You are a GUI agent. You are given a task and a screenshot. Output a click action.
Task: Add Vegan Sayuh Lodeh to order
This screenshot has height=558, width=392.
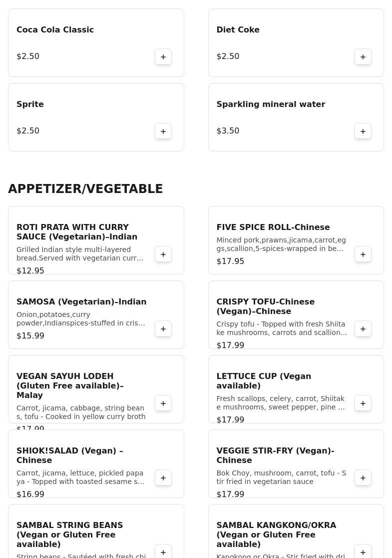[163, 403]
